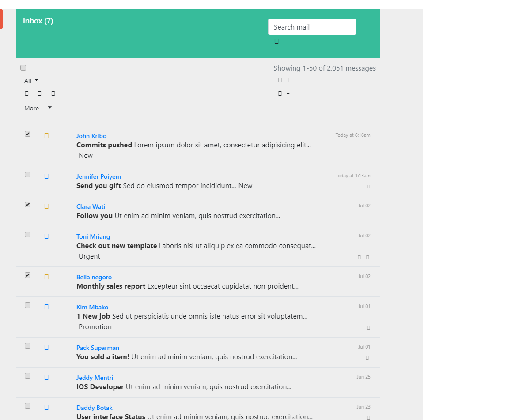Viewport: 530px width, 420px height.
Task: Open the John Kribo sender link
Action: coord(91,136)
